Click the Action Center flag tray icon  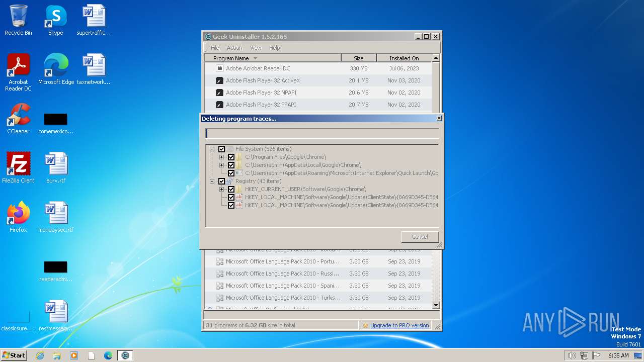point(596,355)
